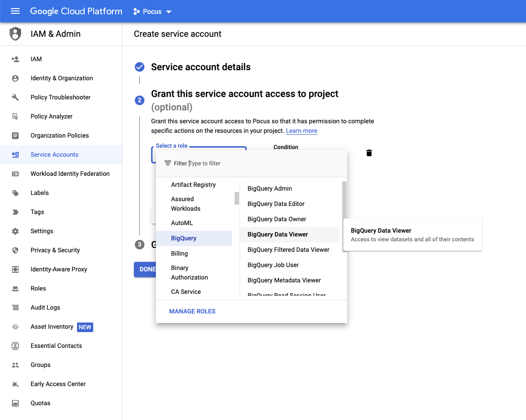Select the Binary Authorization category
Screen dimensions: 526x420
coord(194,272)
